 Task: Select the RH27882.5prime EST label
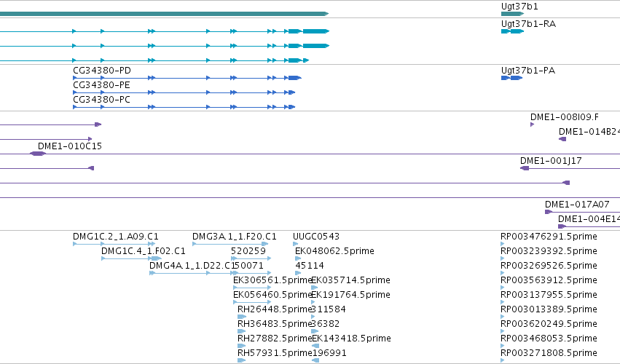275,339
